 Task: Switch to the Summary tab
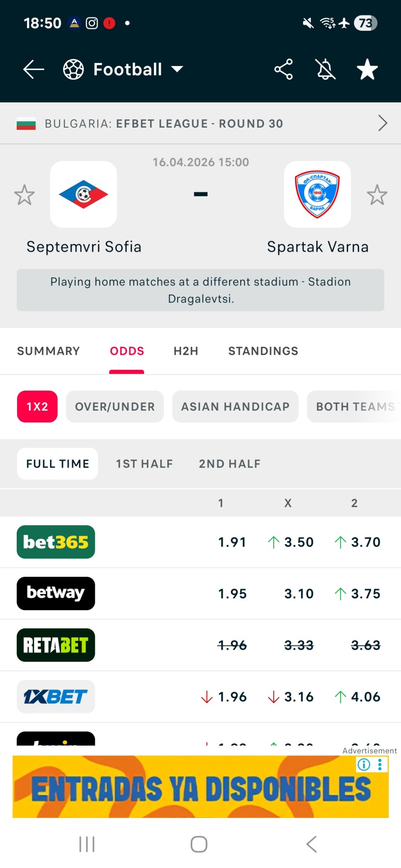tap(48, 351)
